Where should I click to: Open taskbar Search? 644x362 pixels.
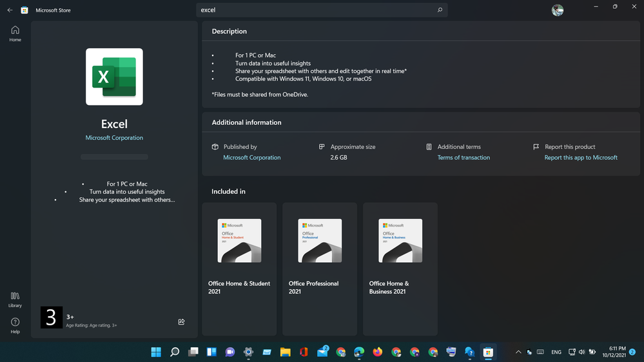coord(175,352)
